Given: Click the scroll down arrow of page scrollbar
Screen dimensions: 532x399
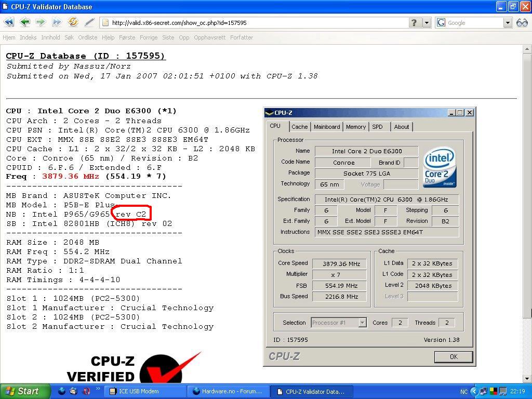Looking at the screenshot, I should click(527, 379).
